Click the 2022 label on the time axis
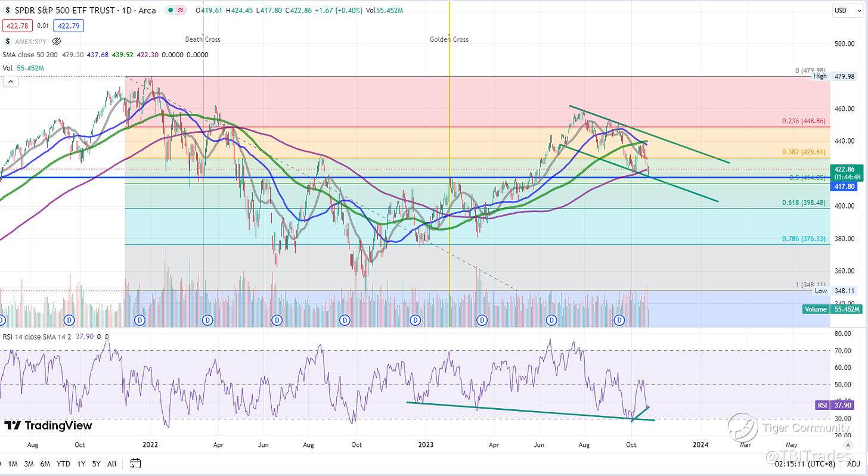This screenshot has height=476, width=868. (x=150, y=444)
